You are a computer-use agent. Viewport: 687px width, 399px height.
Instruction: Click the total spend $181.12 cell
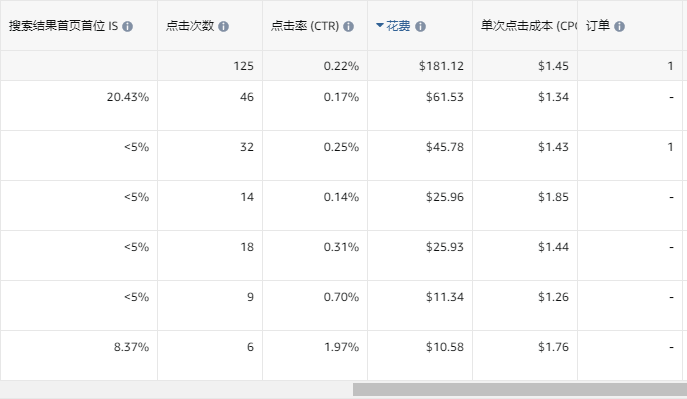pos(420,66)
